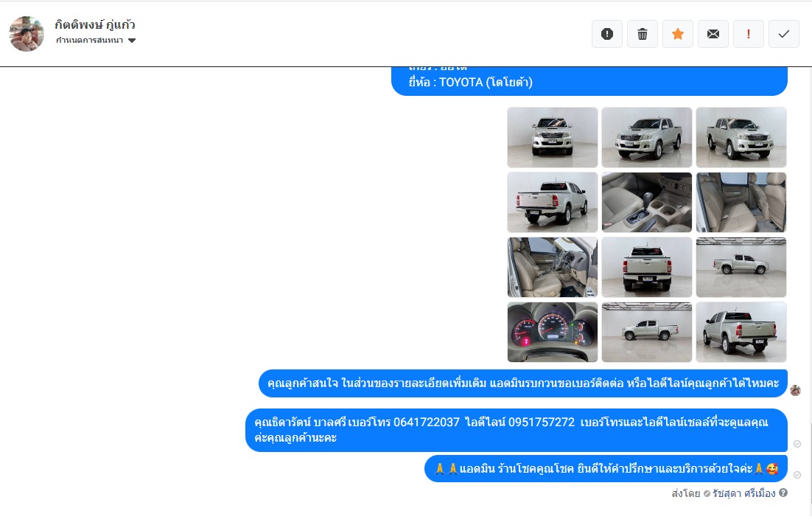The image size is (812, 525).
Task: Open the gear shifter console photo
Action: click(x=647, y=202)
